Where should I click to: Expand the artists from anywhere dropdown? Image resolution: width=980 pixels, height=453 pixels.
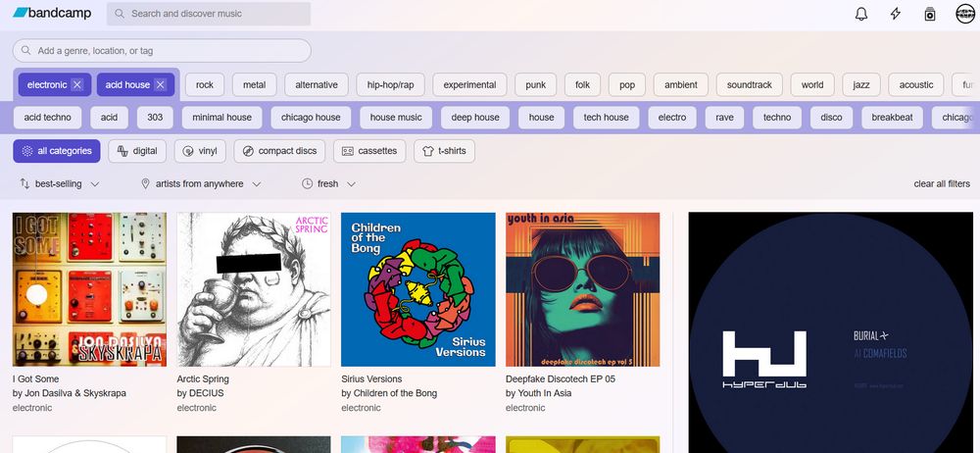point(201,183)
